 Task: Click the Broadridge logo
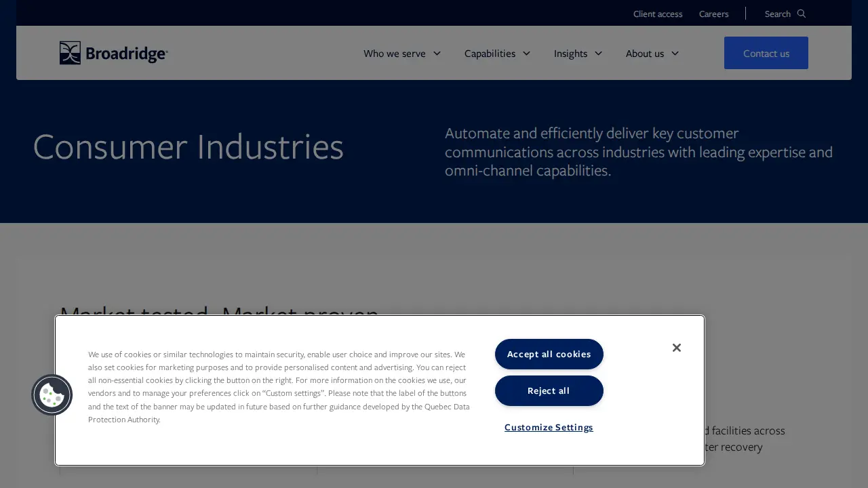click(114, 53)
